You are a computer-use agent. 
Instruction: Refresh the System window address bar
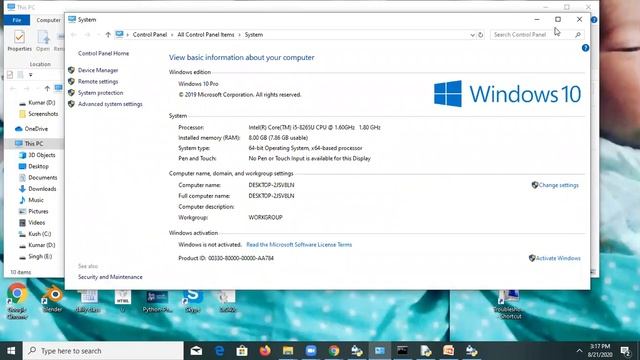click(481, 35)
